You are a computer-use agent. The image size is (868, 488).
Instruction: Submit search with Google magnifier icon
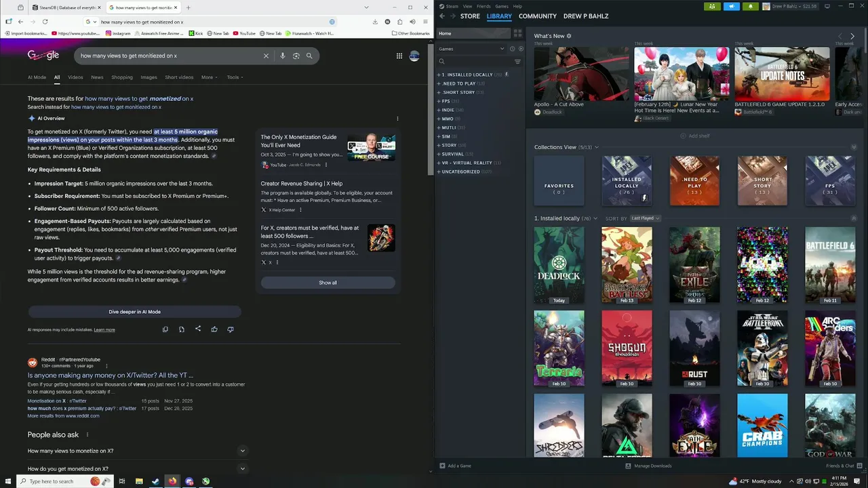(x=309, y=56)
